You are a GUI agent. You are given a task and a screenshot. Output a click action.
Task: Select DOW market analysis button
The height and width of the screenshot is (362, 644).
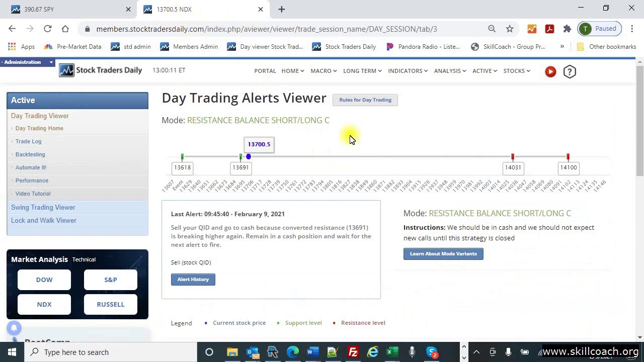point(44,280)
